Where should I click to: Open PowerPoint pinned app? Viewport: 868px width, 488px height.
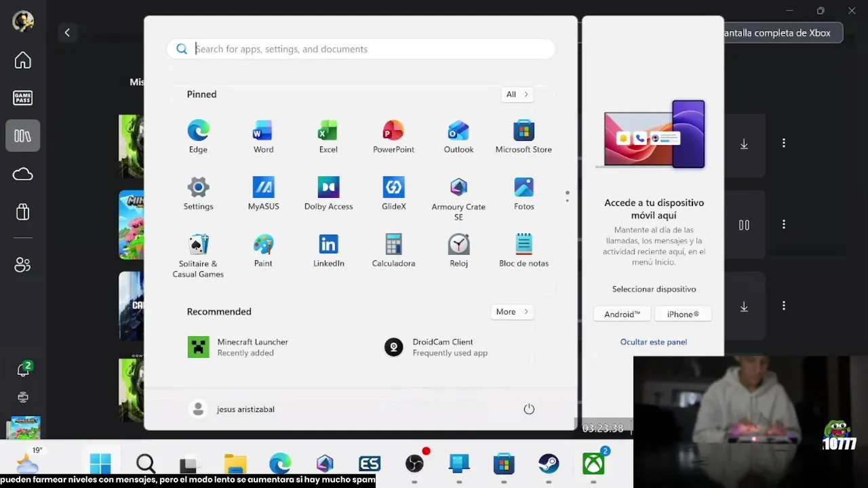[393, 136]
